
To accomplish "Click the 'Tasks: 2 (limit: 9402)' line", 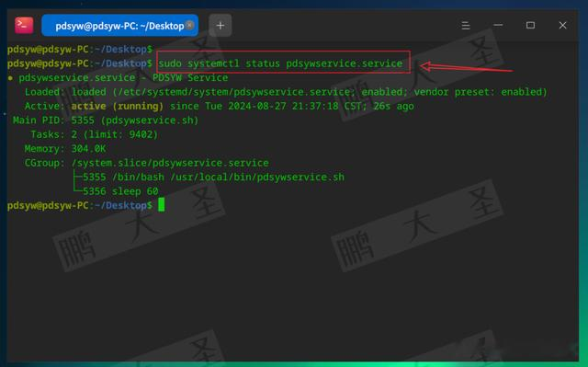I will [x=94, y=134].
